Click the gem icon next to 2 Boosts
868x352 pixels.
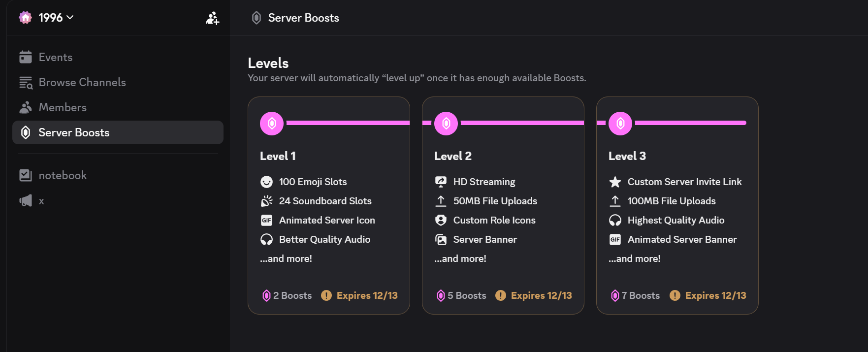[266, 295]
